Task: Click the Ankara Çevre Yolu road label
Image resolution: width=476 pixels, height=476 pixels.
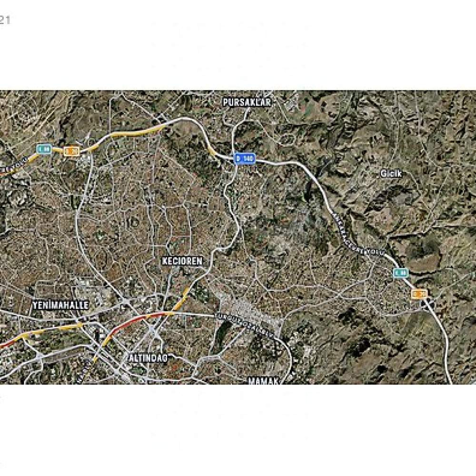Action: tap(360, 234)
